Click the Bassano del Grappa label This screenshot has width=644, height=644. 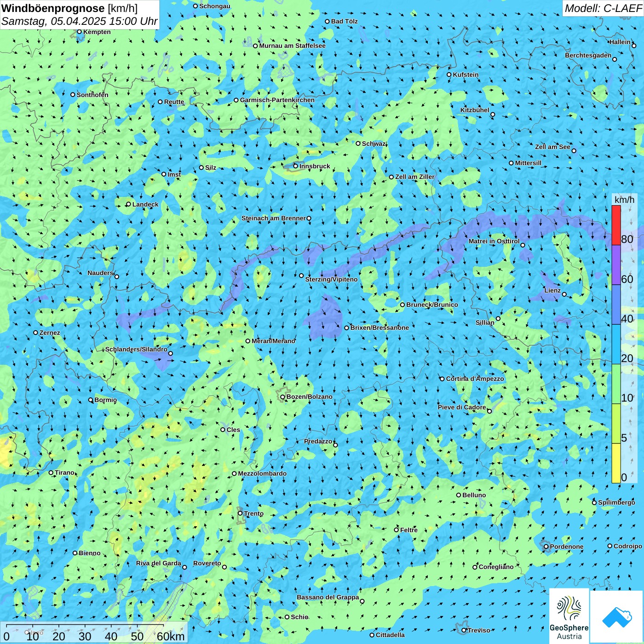pos(328,597)
